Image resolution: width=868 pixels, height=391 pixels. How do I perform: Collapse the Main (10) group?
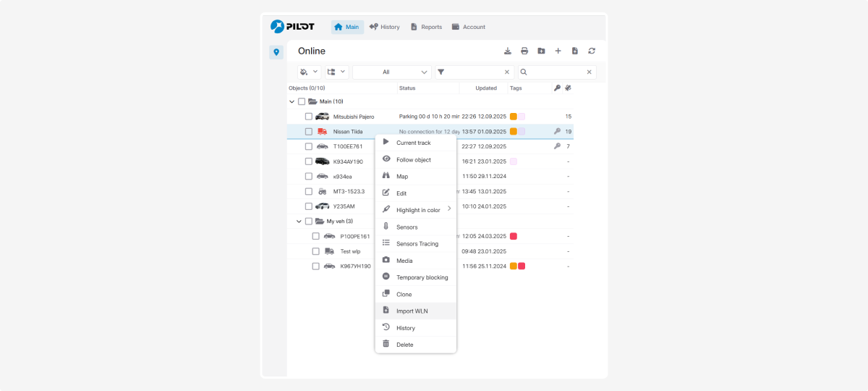[292, 101]
